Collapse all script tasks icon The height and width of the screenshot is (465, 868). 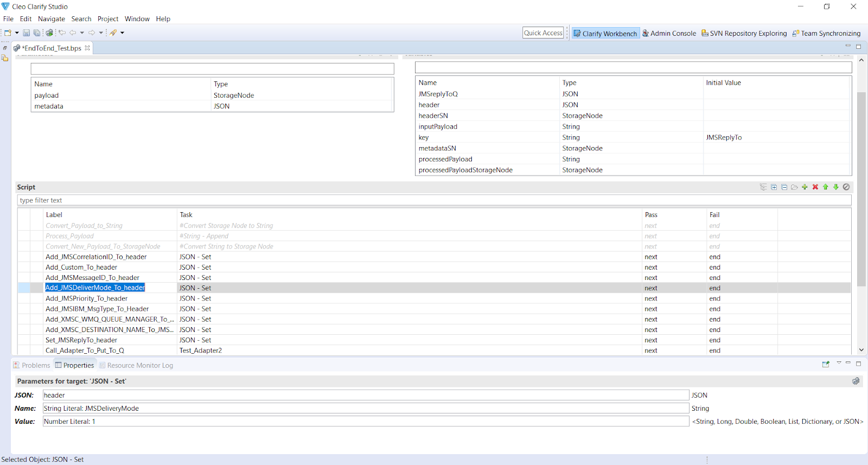coord(784,187)
